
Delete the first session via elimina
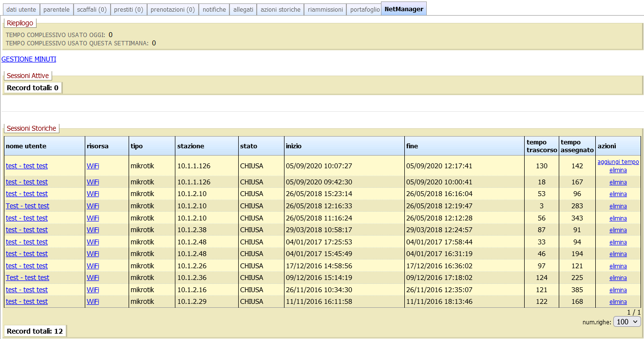pyautogui.click(x=618, y=170)
